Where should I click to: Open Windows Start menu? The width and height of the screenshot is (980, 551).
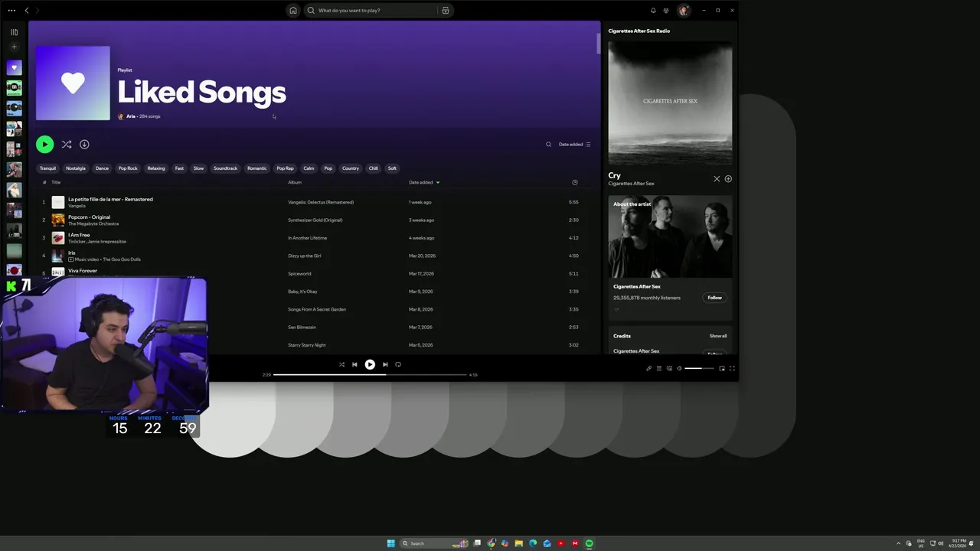390,543
